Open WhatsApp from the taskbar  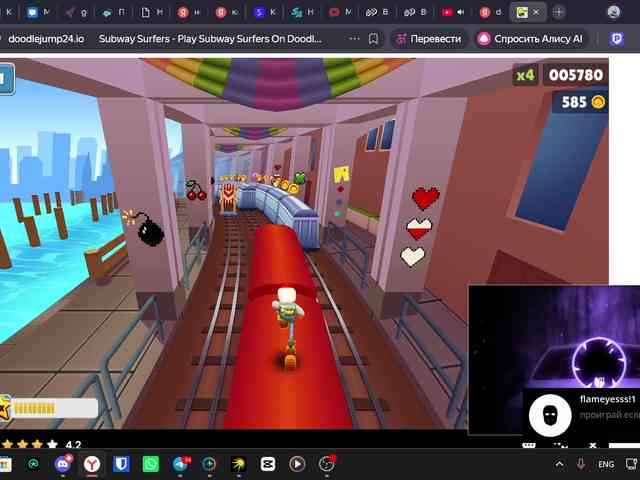pyautogui.click(x=151, y=464)
